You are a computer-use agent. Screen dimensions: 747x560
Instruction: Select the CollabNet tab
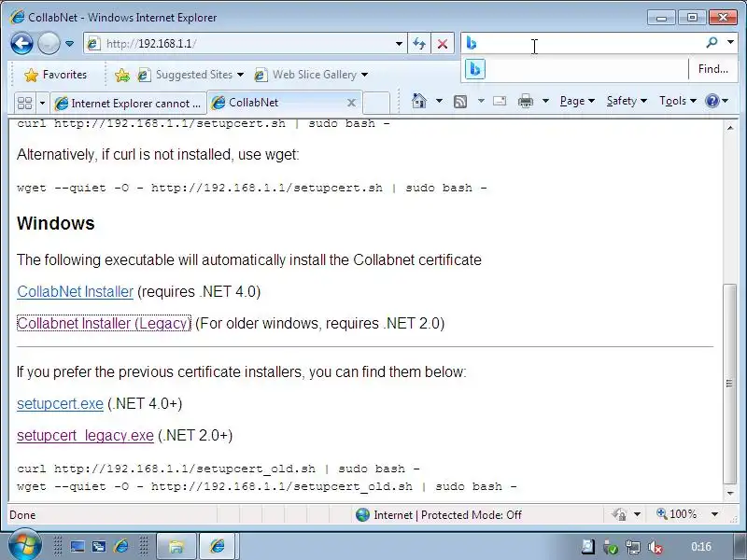pyautogui.click(x=276, y=103)
